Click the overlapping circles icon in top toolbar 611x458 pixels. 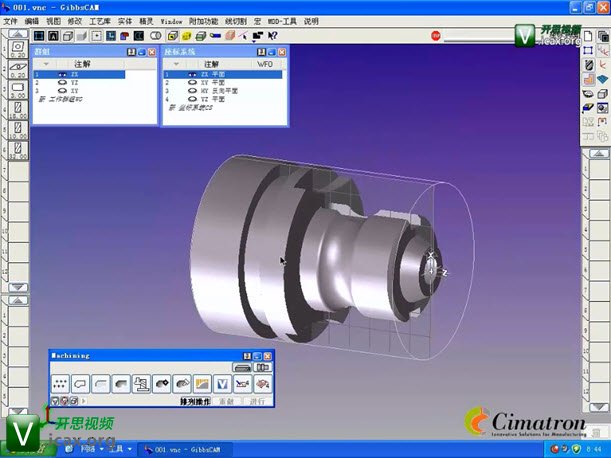pyautogui.click(x=156, y=36)
